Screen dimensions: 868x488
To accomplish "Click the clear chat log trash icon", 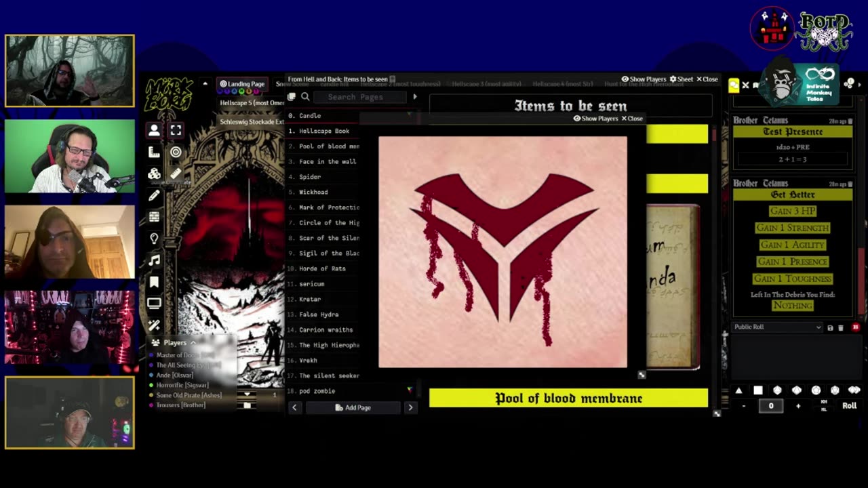I will tap(841, 327).
